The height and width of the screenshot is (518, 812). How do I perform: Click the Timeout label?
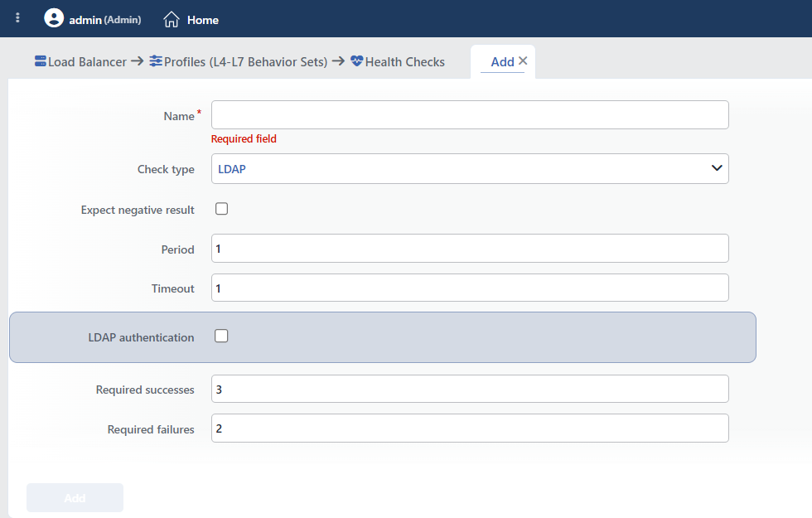[172, 288]
